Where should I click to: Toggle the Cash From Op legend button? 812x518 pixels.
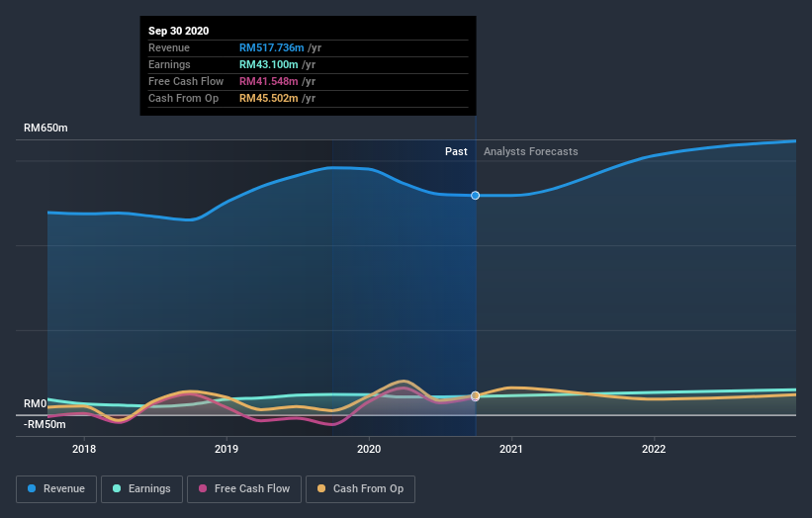click(x=360, y=489)
